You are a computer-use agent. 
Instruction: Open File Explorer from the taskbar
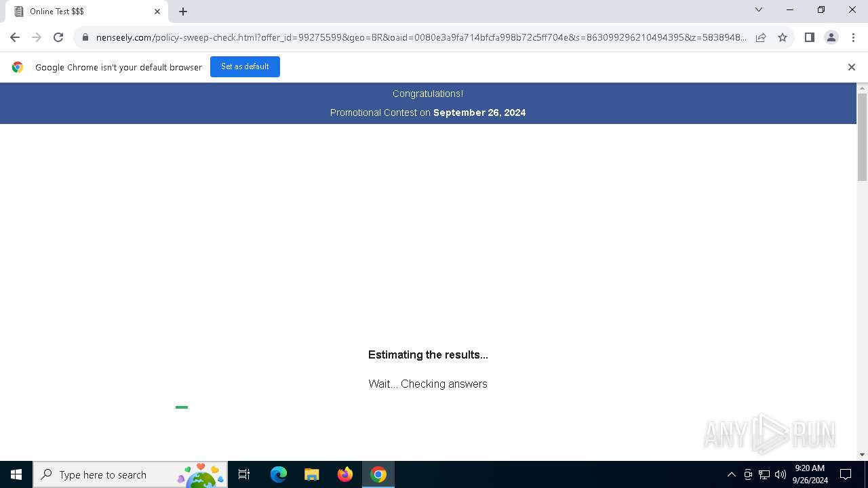click(312, 474)
